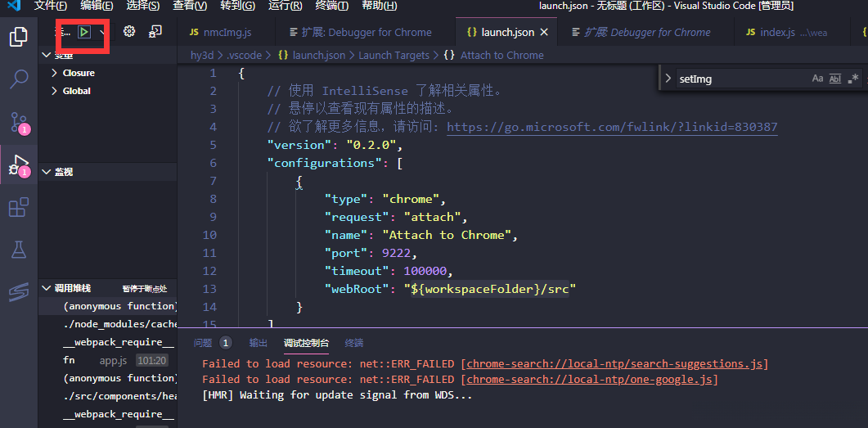Screen dimensions: 868x428
Task: Open the 运行(R) menu
Action: pos(285,6)
